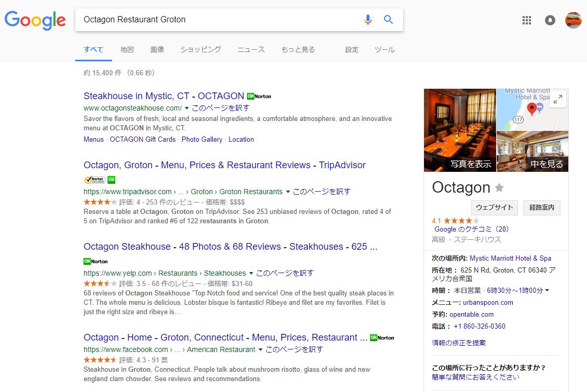Open dropdown arrow next to octagonsteakhouse.com URL

click(187, 108)
